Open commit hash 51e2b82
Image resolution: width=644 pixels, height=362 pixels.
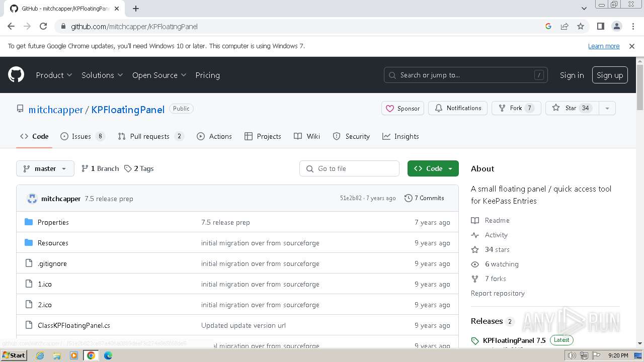tap(351, 198)
